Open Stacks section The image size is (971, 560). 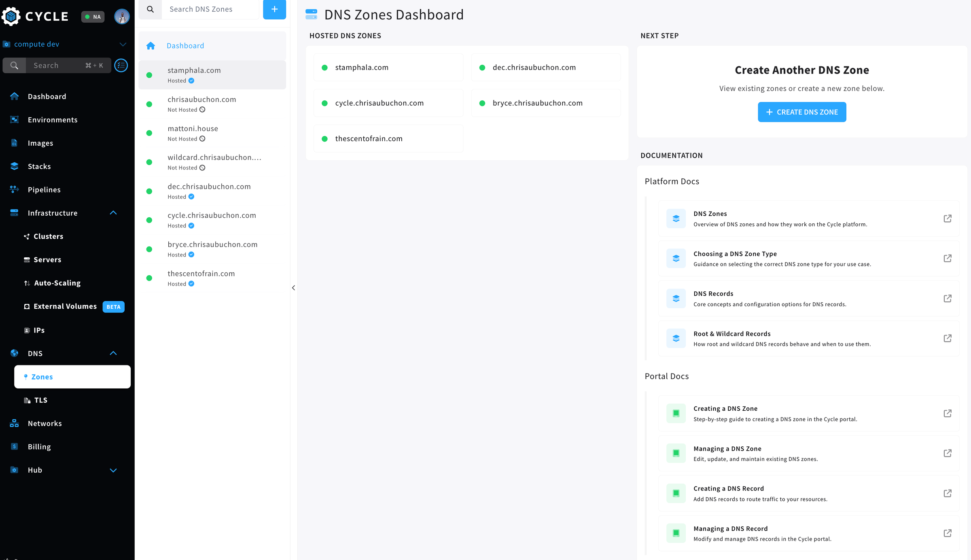(x=39, y=166)
